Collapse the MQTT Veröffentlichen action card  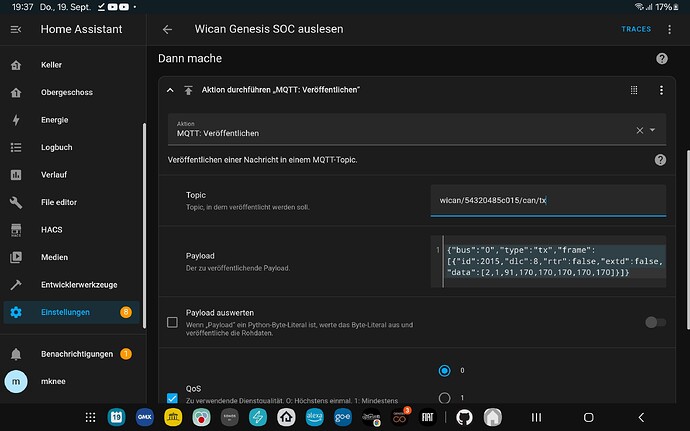point(170,90)
